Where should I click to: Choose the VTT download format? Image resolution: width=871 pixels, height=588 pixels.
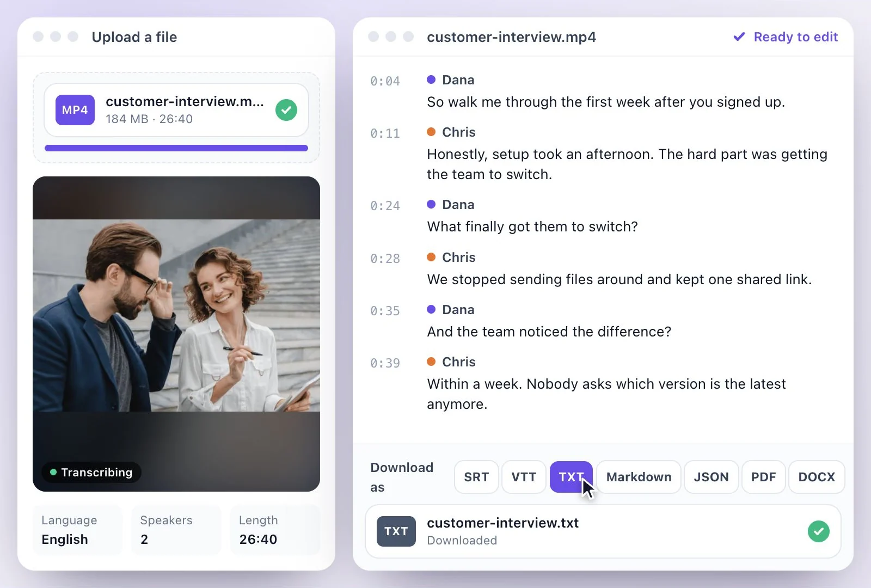[x=524, y=477]
